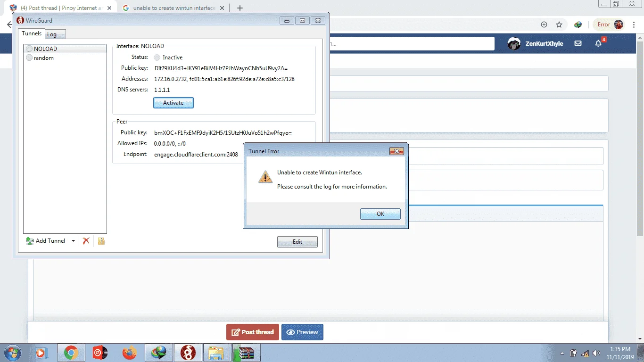This screenshot has width=644, height=362.
Task: Open the ZenKurtXhyle username link
Action: point(544,44)
